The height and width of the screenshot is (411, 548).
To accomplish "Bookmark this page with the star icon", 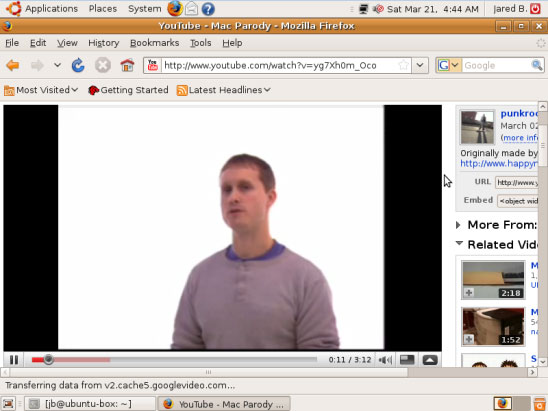I will pyautogui.click(x=403, y=65).
